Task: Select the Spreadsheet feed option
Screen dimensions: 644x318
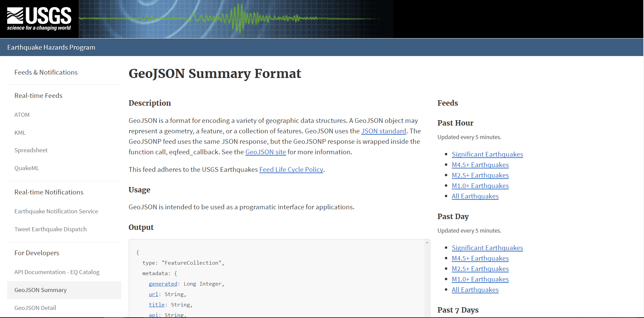Action: pyautogui.click(x=31, y=150)
